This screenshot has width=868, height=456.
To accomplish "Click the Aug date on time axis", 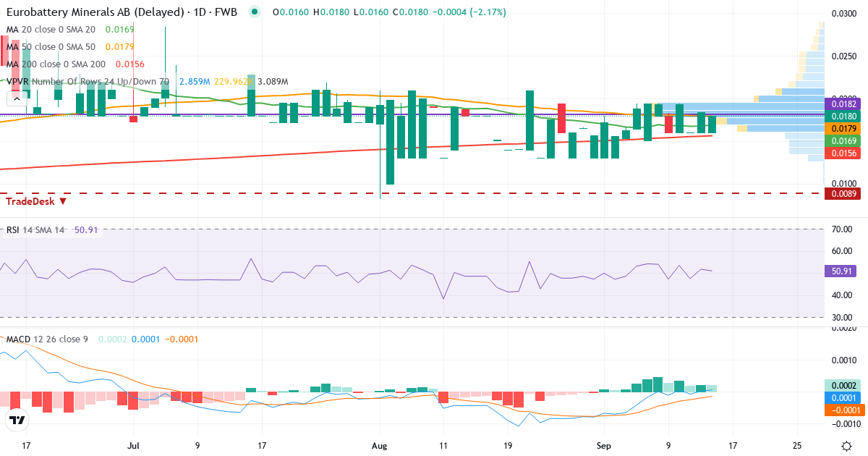I will [380, 446].
